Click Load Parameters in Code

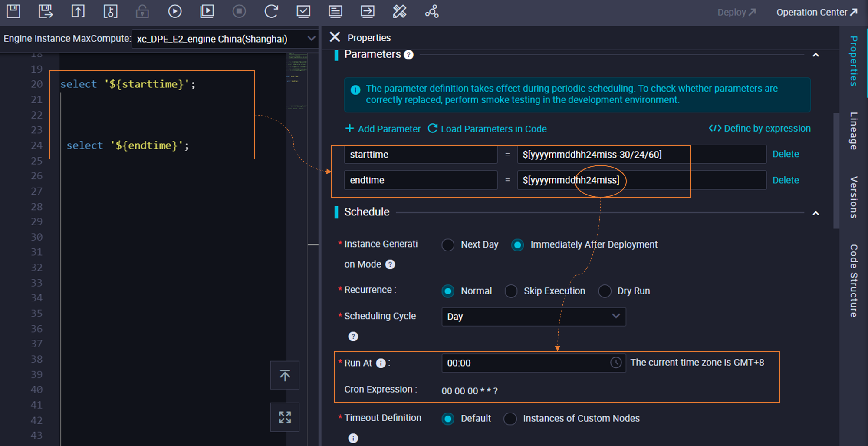click(487, 129)
